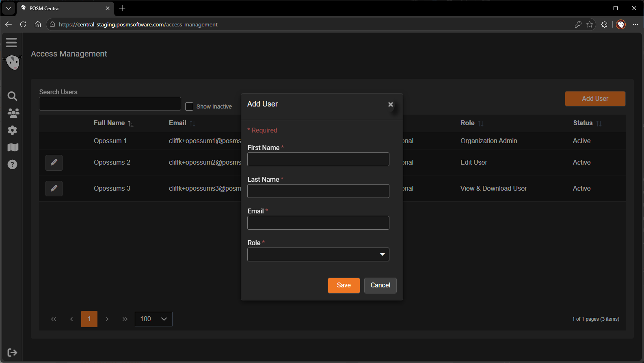Click Organization Admin role cell
This screenshot has width=644, height=363.
click(489, 141)
